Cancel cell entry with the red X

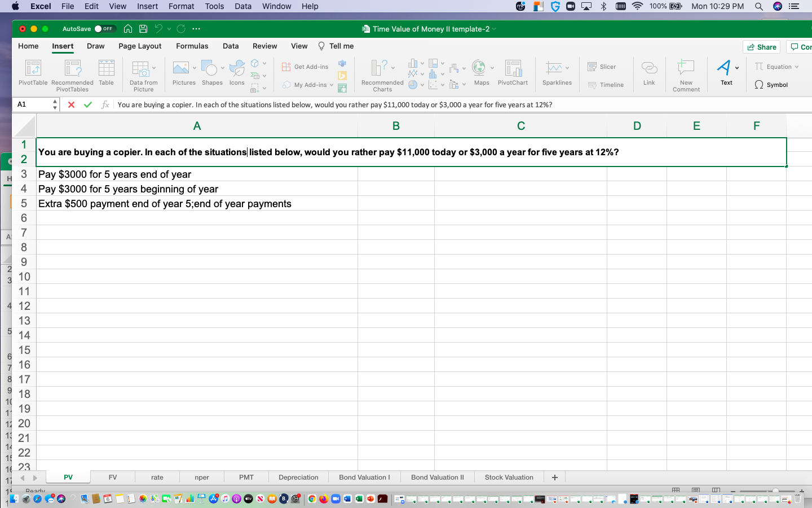pos(70,104)
